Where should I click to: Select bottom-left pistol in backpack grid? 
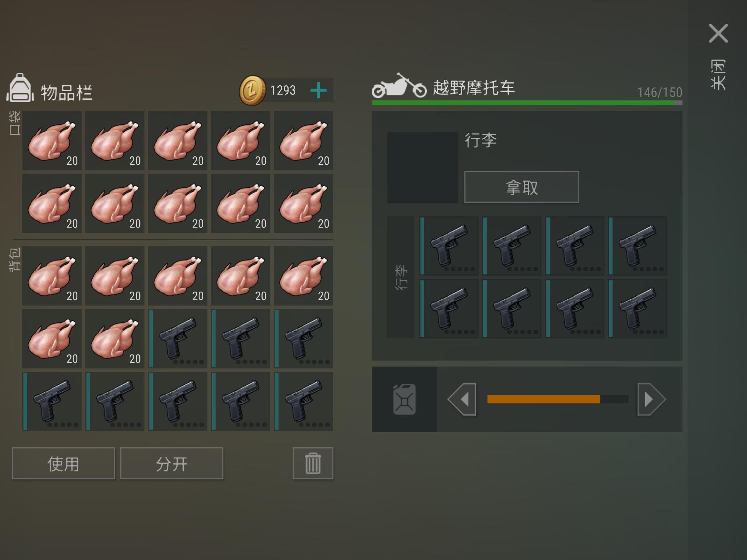click(52, 401)
